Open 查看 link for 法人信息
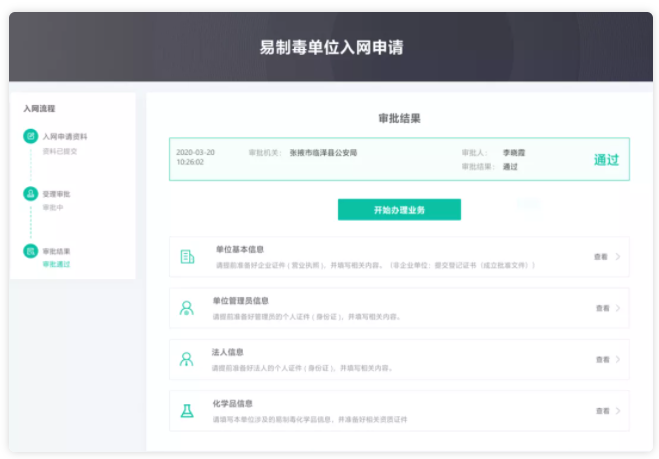 pyautogui.click(x=602, y=359)
